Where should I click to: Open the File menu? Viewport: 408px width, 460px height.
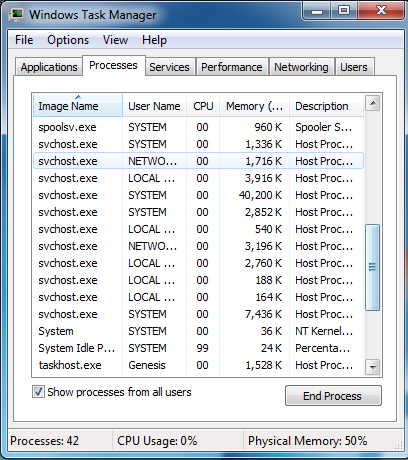(24, 40)
